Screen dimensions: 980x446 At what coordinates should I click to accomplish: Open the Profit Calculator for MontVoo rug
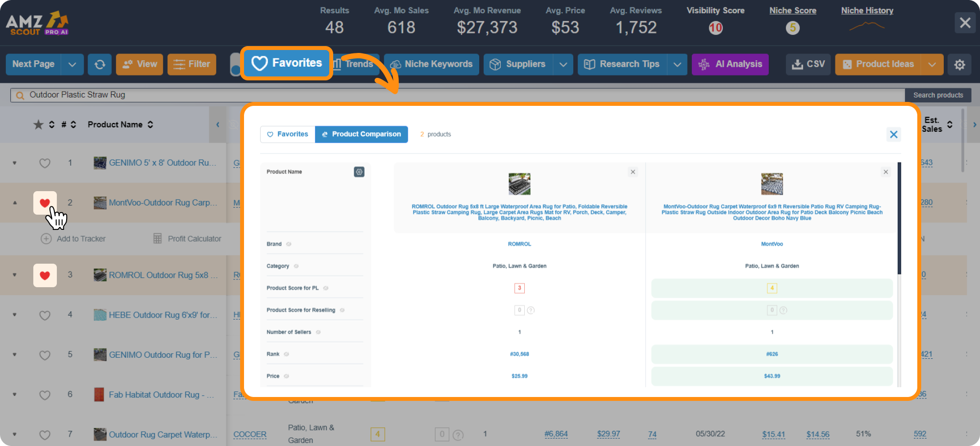(x=188, y=239)
